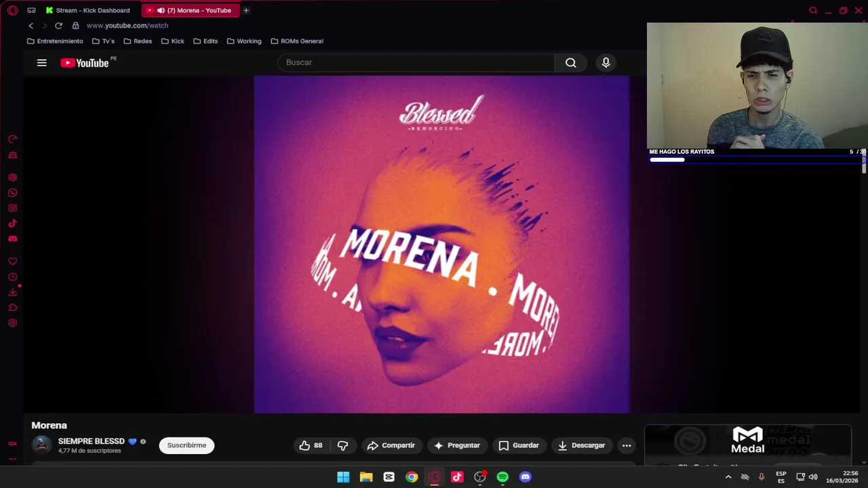
Task: Open more actions three-dot menu under video
Action: pos(627,445)
